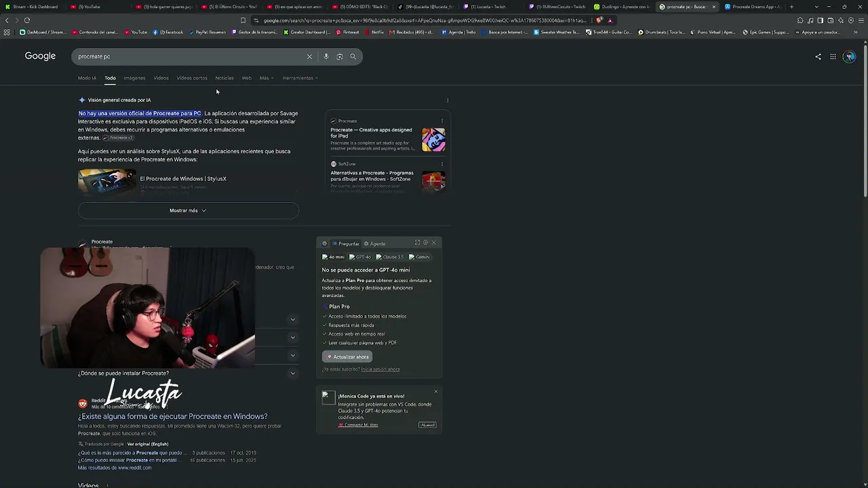The height and width of the screenshot is (488, 868).
Task: Open the PayPal: Resumen bookmark
Action: [208, 32]
